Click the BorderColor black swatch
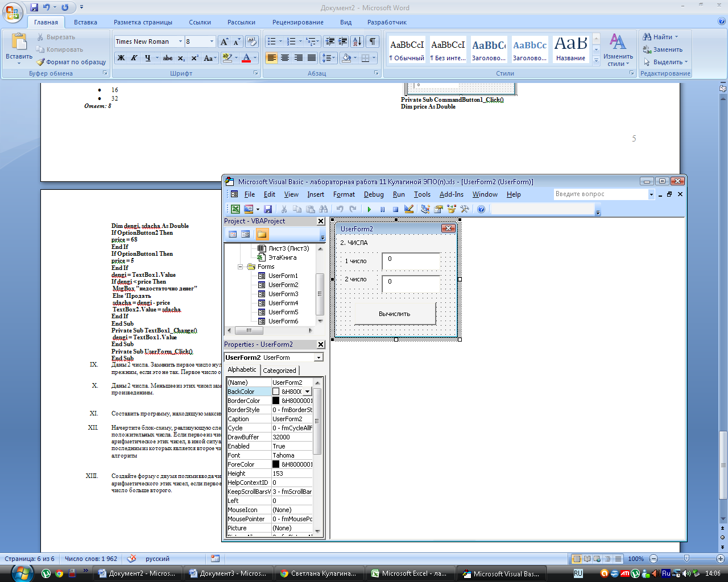This screenshot has height=582, width=728. [x=276, y=401]
